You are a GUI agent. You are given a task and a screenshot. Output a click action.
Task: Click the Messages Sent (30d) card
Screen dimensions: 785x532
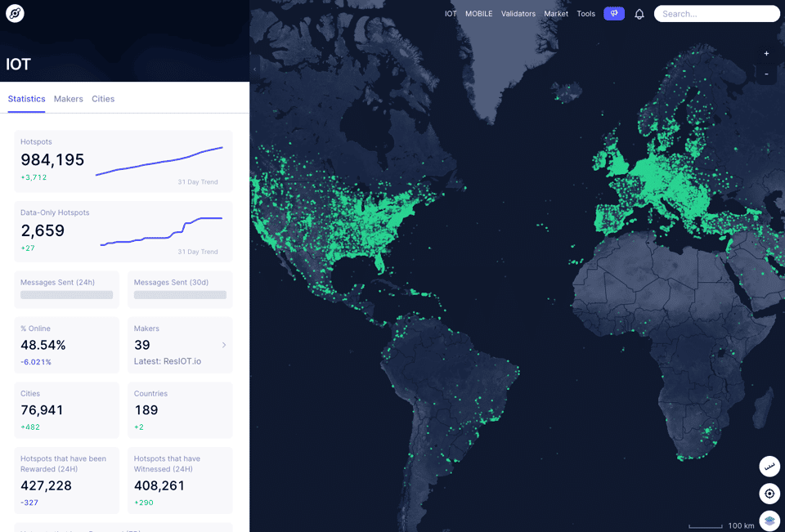[x=180, y=289]
